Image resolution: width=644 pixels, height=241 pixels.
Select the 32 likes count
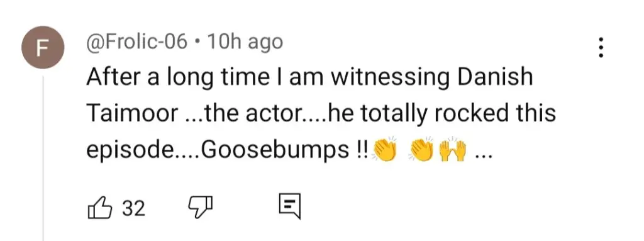click(x=134, y=208)
